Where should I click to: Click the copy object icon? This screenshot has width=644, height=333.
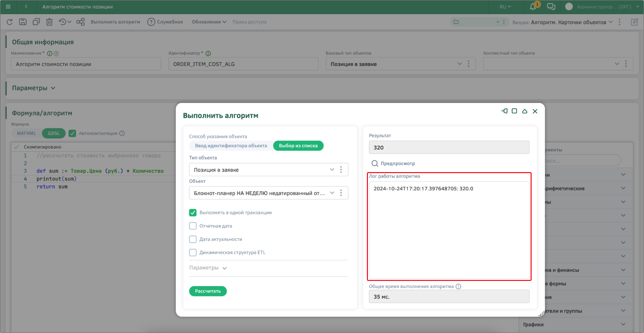[36, 22]
